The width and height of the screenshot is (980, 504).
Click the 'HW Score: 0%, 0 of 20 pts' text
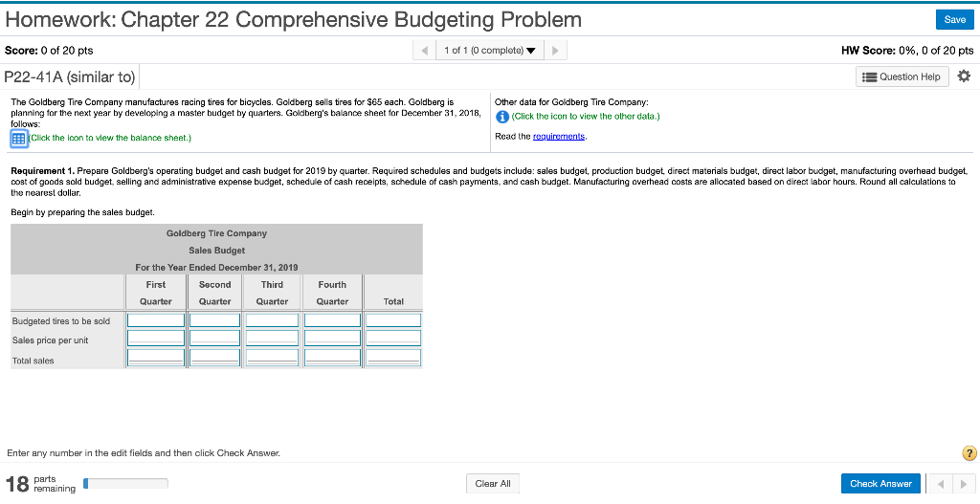point(907,50)
